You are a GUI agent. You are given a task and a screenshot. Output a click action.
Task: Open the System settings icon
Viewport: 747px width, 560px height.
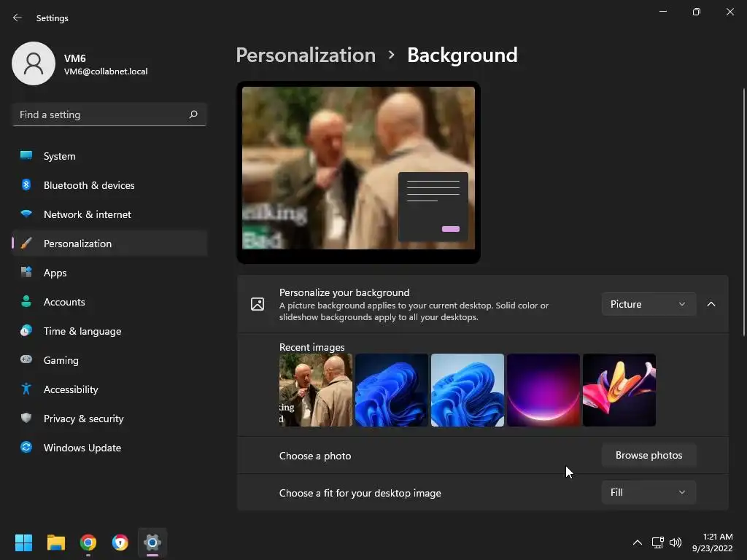[x=26, y=155]
